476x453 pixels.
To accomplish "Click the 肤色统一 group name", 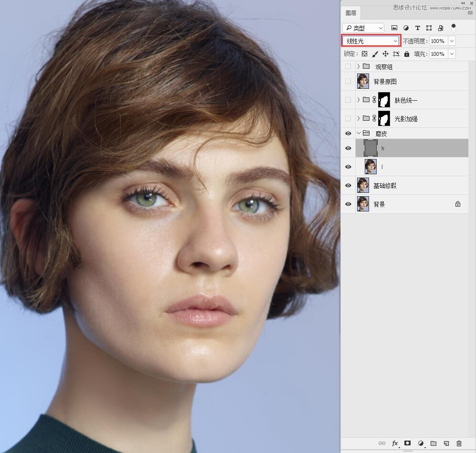I will (406, 100).
